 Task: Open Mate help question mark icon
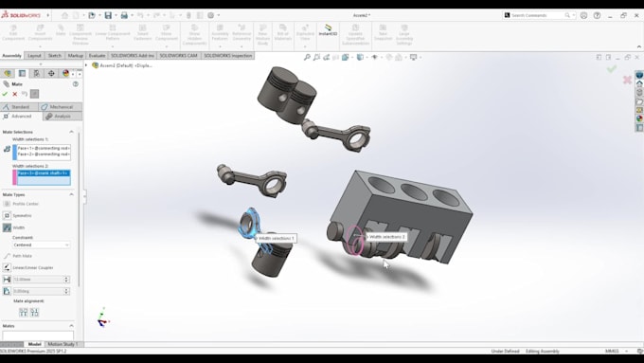coord(76,83)
